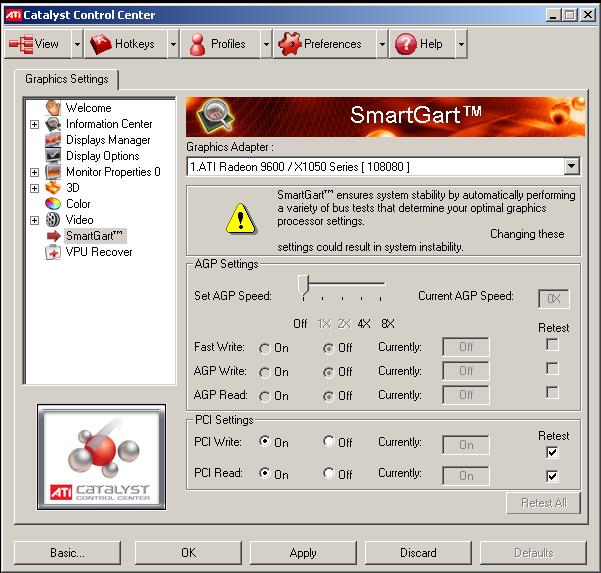
Task: Check the AGP Write Retest checkbox
Action: click(552, 369)
